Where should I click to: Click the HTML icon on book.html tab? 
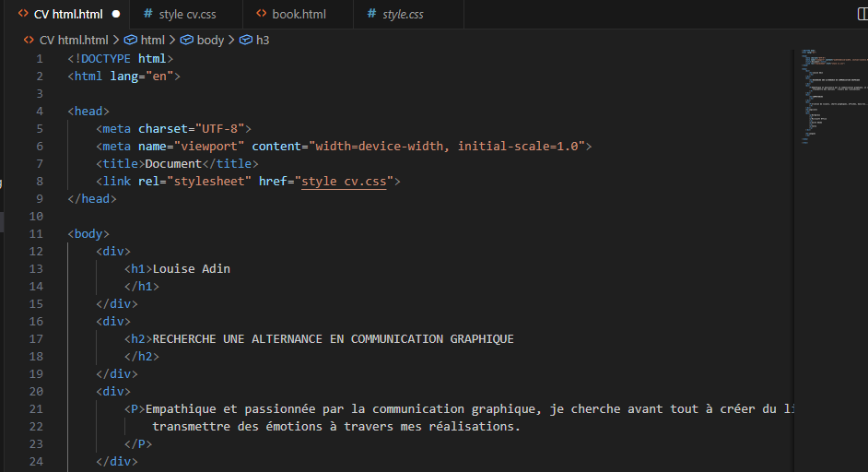(262, 14)
